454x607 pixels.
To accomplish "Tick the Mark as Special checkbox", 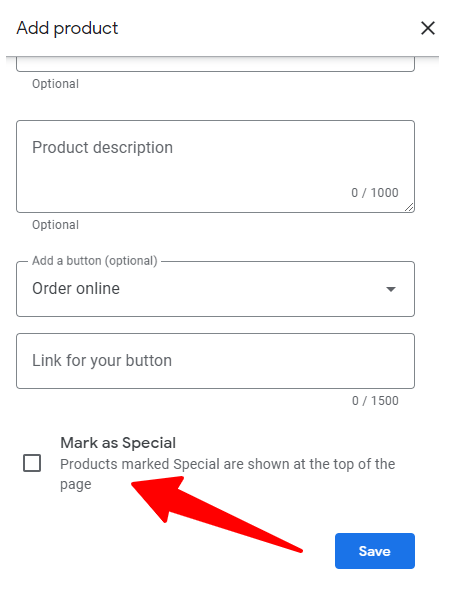I will coord(32,463).
